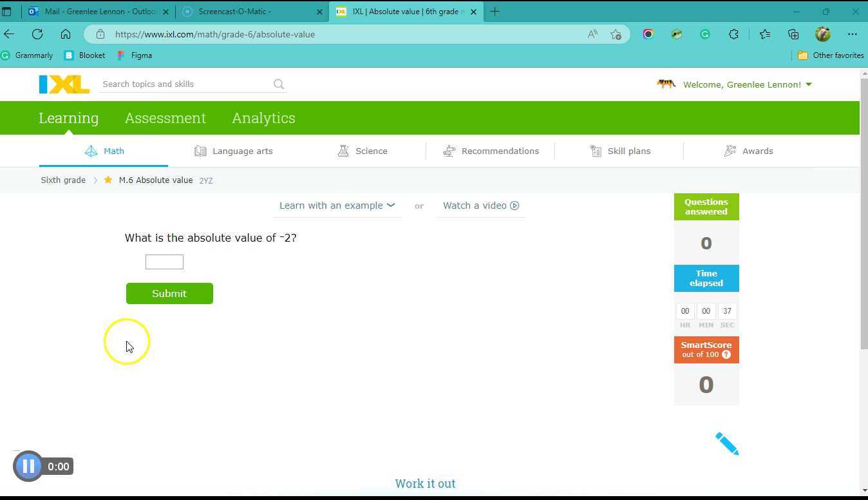Pause the Screencast-O-Matic recording
This screenshot has height=500, width=868.
tap(28, 466)
